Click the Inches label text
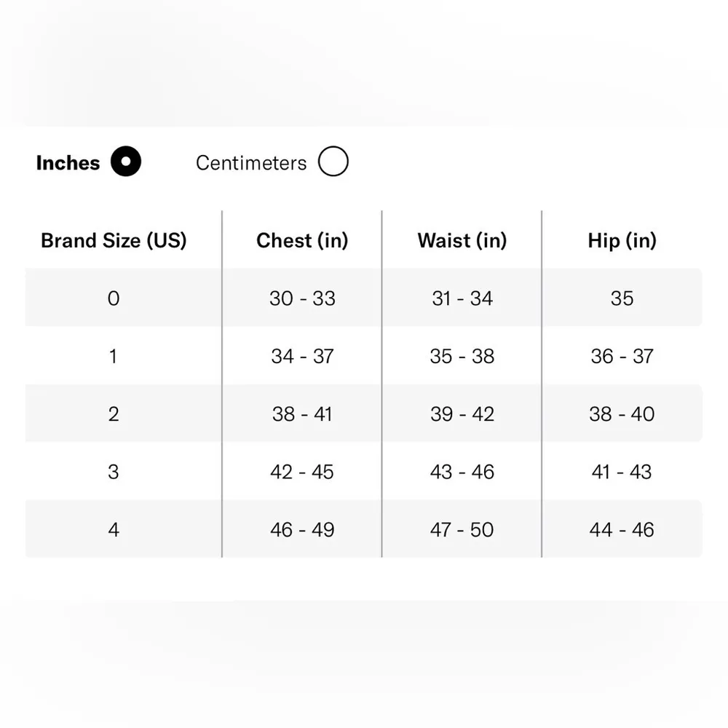Viewport: 728px width, 728px height. tap(68, 162)
